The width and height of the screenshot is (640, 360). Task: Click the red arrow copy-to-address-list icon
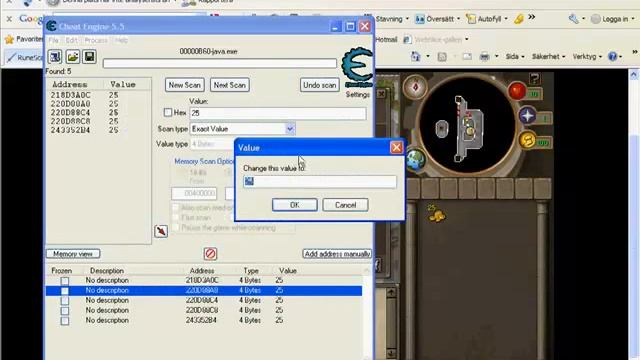(x=161, y=231)
